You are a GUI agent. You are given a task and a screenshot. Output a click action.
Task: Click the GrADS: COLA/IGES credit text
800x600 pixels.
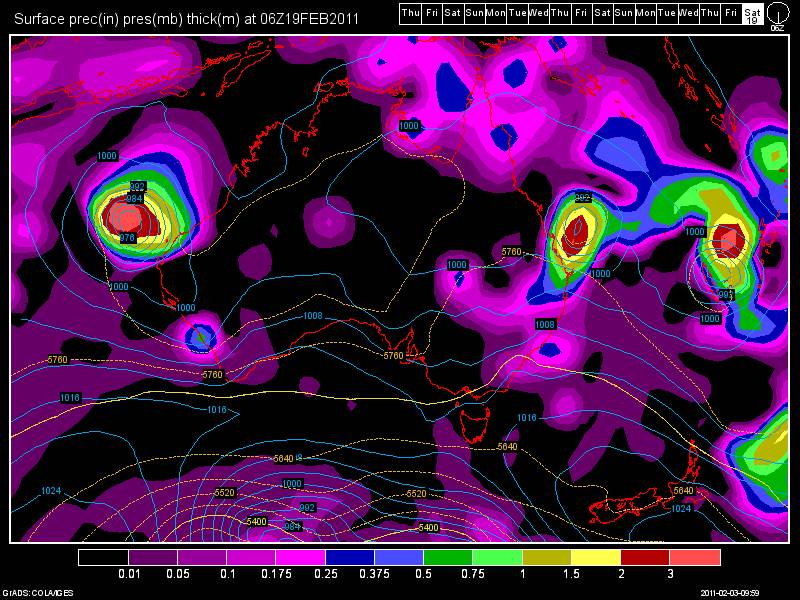tap(40, 590)
